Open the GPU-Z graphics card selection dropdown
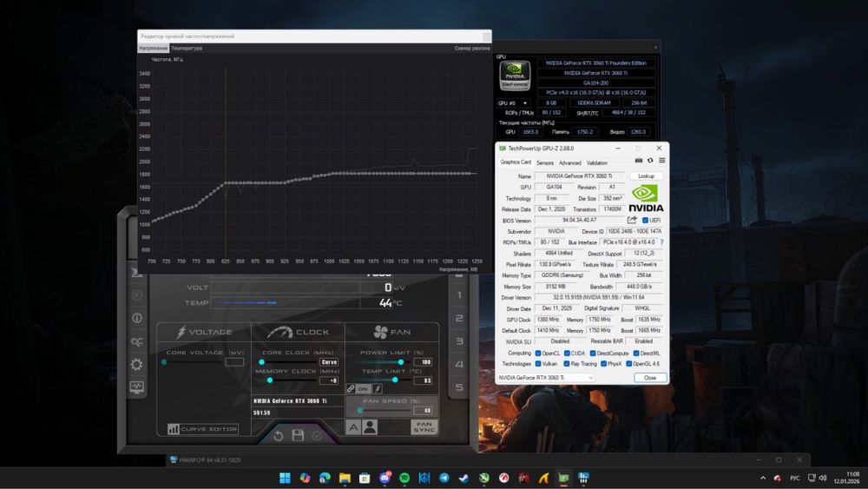This screenshot has height=489, width=868. [x=546, y=378]
